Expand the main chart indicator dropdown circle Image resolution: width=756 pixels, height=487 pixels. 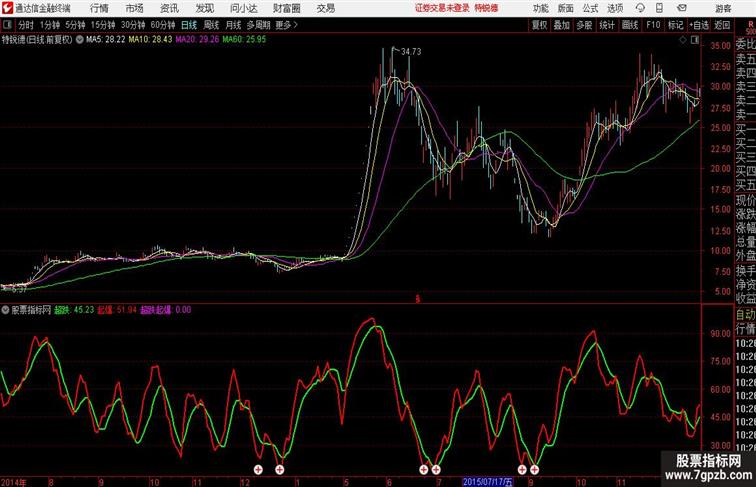click(80, 40)
